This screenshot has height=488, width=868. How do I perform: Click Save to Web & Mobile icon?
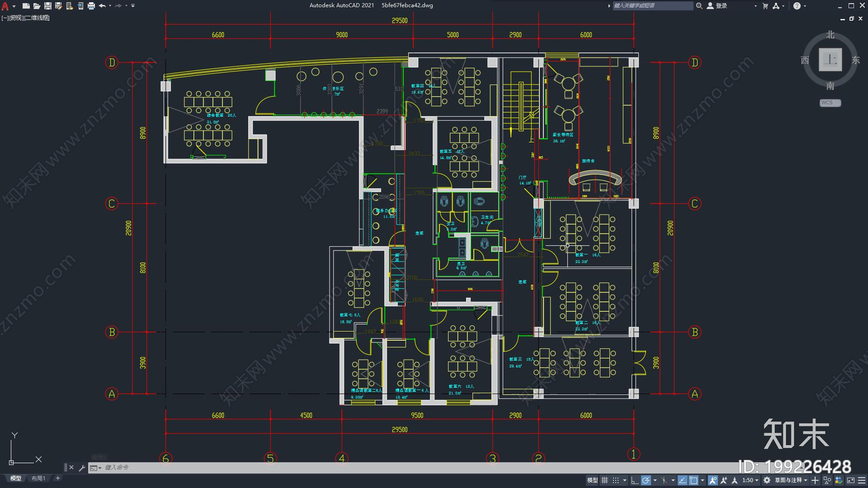(80, 5)
